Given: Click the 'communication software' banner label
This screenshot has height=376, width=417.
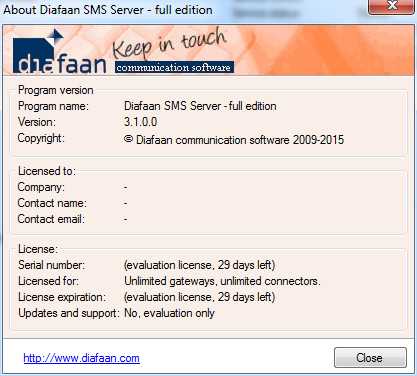Looking at the screenshot, I should pos(174,67).
